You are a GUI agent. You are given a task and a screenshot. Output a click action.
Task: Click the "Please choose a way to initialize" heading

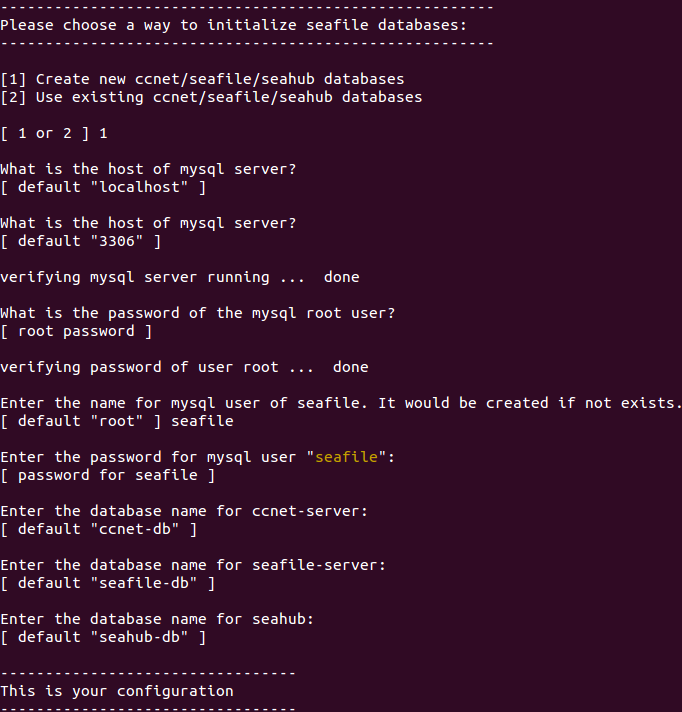(233, 25)
